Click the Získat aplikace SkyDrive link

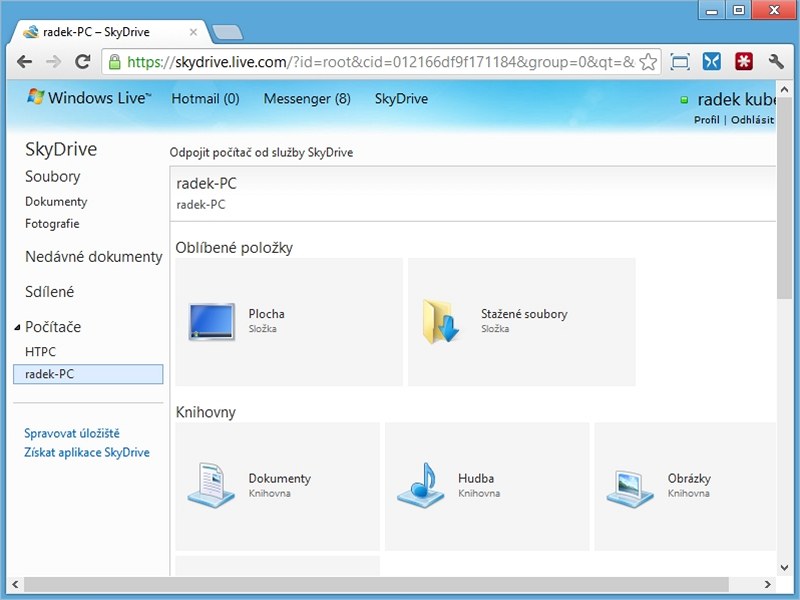tap(87, 452)
